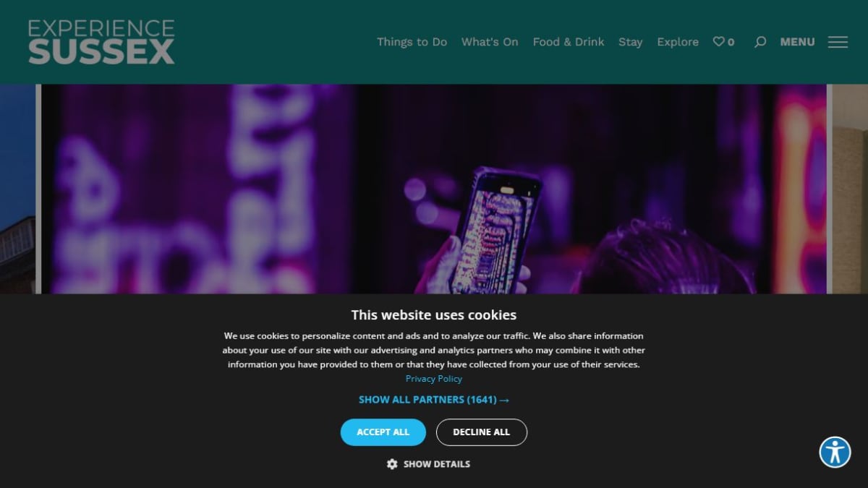Screen dimensions: 868x488
Task: Accept all cookies
Action: tap(383, 432)
